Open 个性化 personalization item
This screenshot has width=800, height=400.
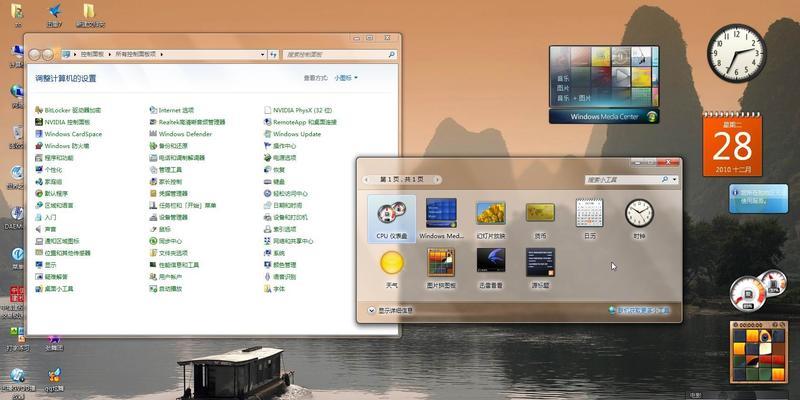click(48, 169)
